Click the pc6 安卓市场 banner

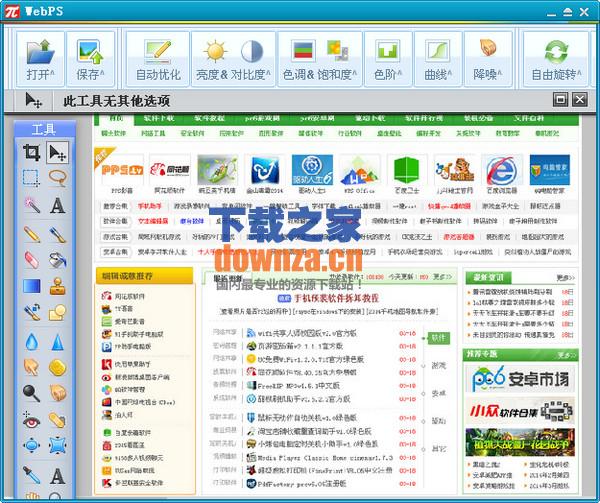point(520,379)
